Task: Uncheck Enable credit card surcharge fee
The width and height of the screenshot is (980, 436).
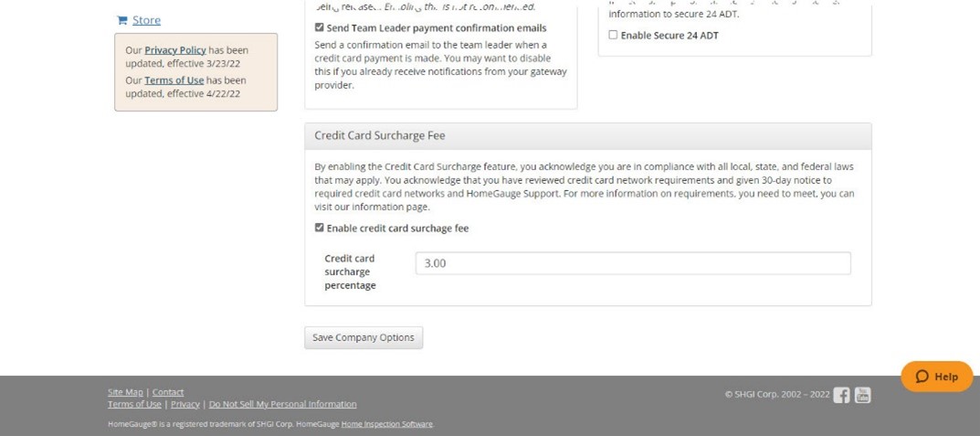Action: (x=320, y=228)
